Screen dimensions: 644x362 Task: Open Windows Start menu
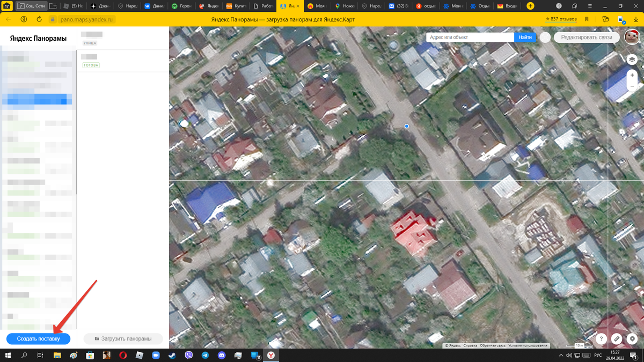click(x=8, y=355)
